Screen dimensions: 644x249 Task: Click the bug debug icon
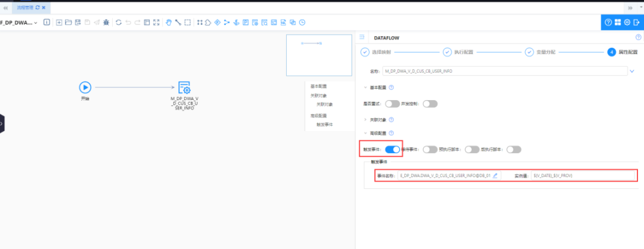click(x=106, y=23)
